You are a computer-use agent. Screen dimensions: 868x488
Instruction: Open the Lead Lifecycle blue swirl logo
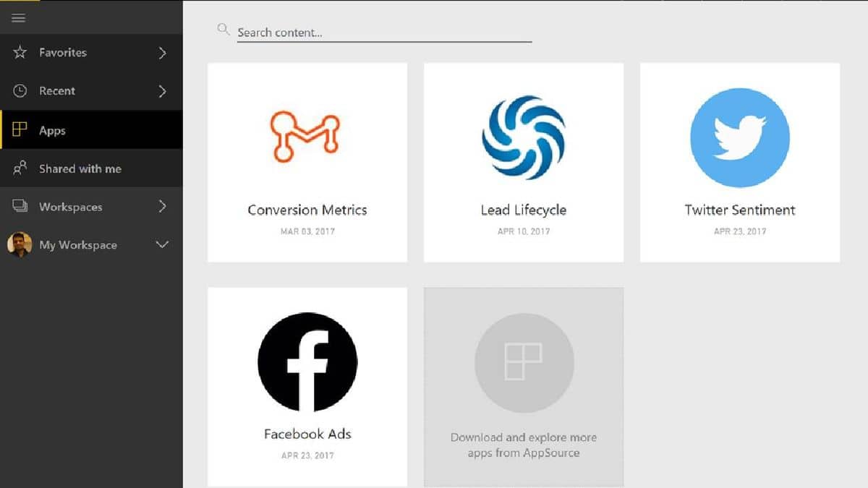point(524,138)
